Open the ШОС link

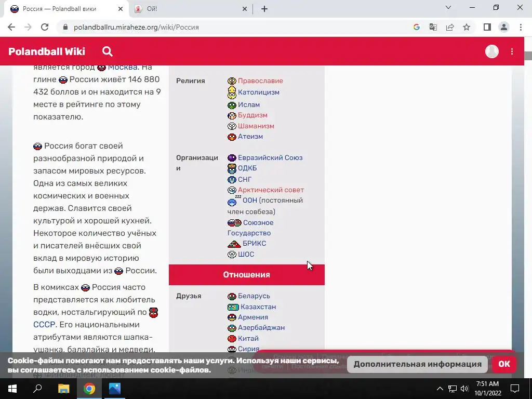point(246,255)
